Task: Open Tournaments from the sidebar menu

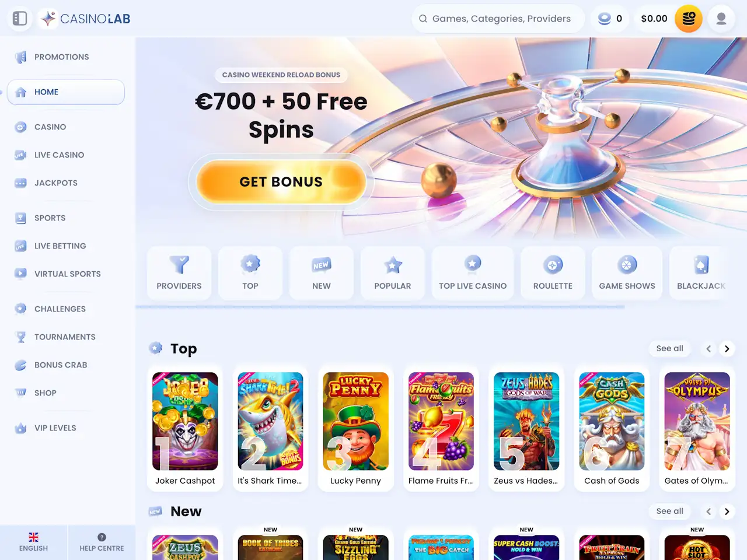Action: (65, 337)
